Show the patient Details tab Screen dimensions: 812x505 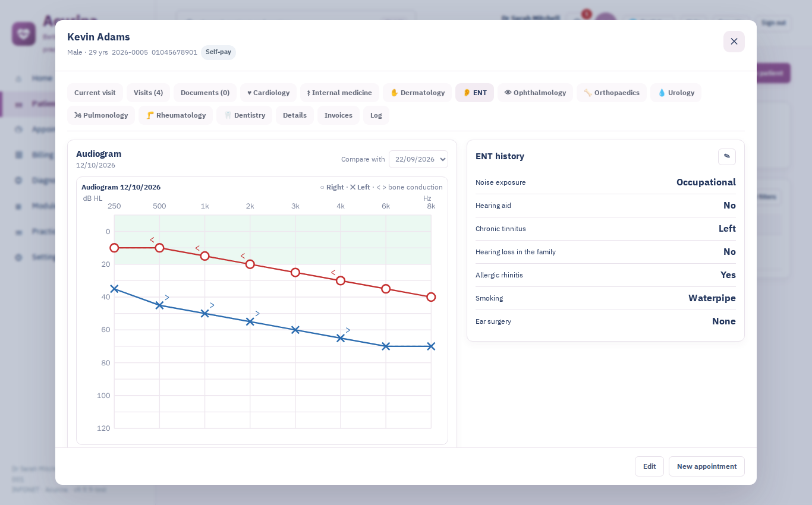tap(295, 115)
